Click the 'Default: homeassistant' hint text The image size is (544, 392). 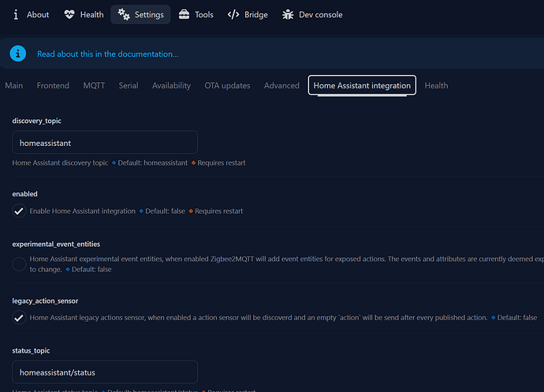coord(153,162)
